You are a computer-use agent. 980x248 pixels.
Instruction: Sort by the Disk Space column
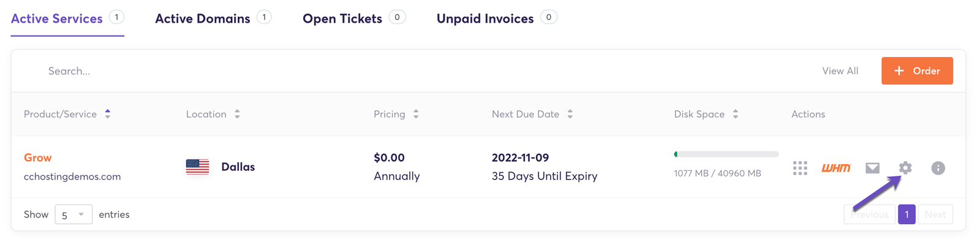click(706, 114)
